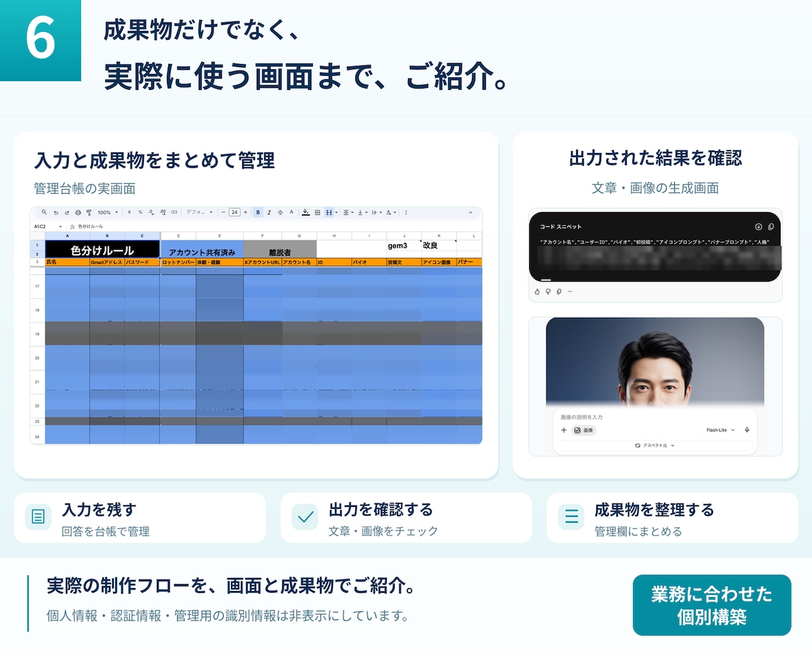This screenshot has height=650, width=812.
Task: Download the code snippet
Action: tap(759, 226)
